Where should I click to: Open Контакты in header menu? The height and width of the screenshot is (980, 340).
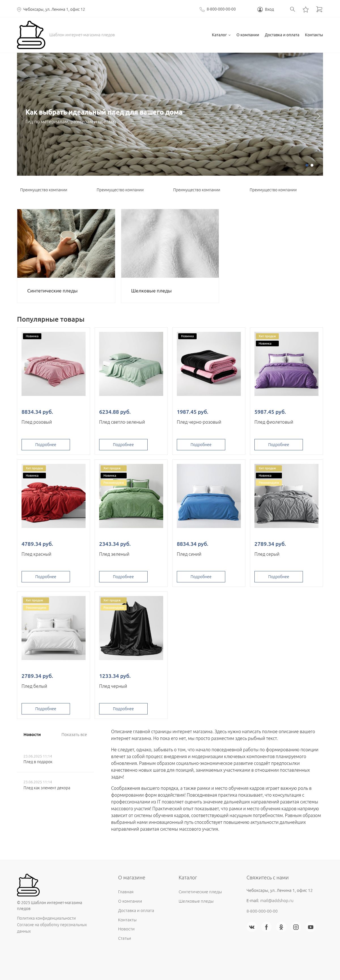click(314, 35)
